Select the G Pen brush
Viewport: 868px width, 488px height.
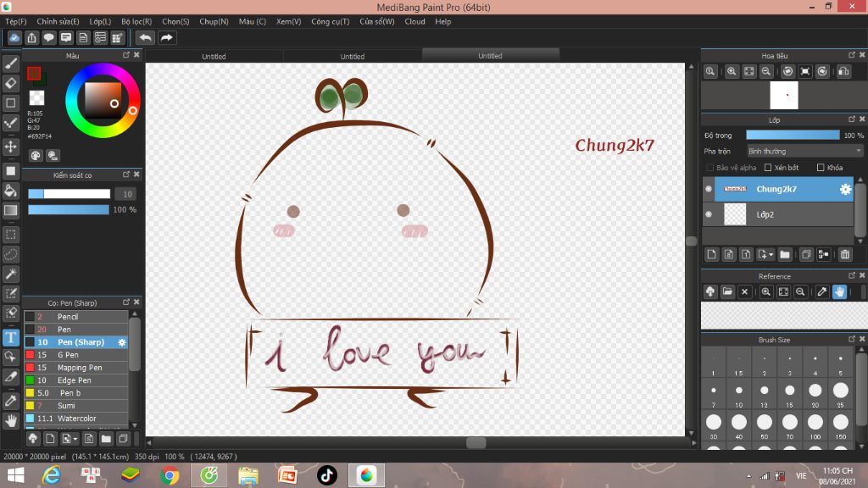76,355
